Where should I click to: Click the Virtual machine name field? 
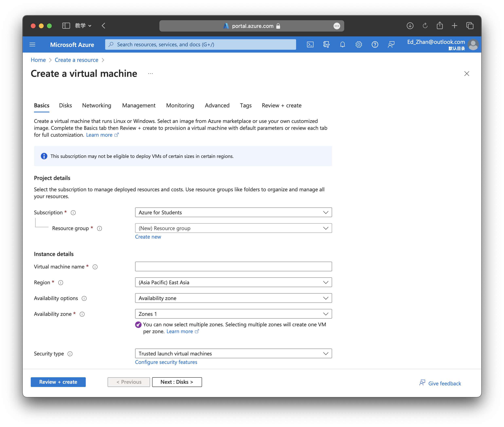tap(233, 266)
